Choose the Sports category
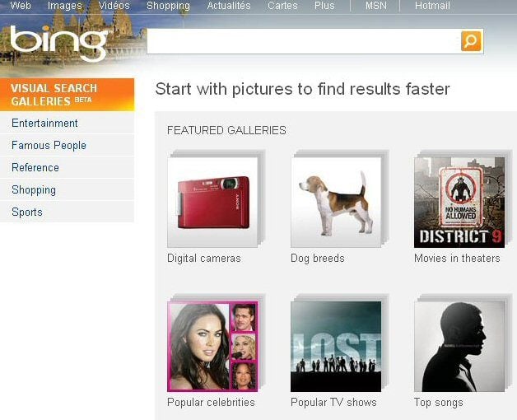 click(67, 212)
